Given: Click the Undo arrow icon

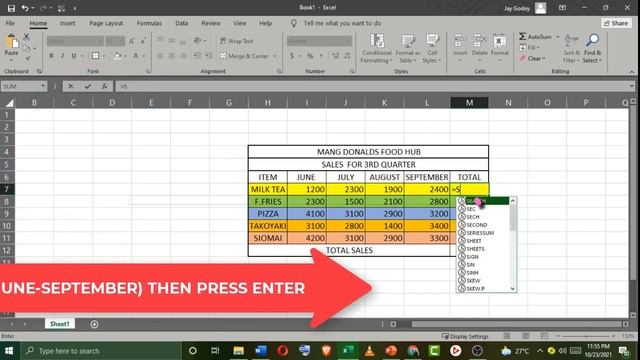Looking at the screenshot, I should (25, 8).
